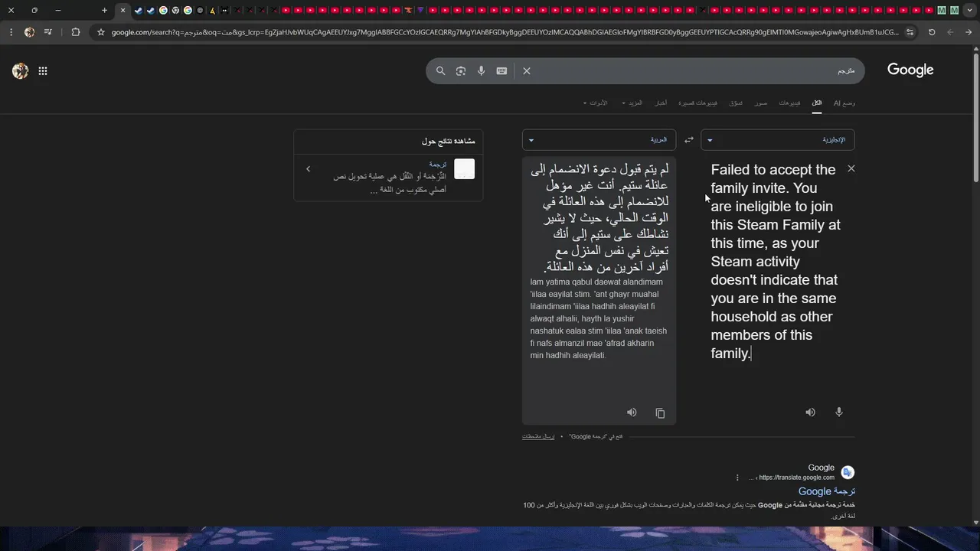The width and height of the screenshot is (980, 551).
Task: Click the magnifier search icon in search box
Action: tap(440, 70)
